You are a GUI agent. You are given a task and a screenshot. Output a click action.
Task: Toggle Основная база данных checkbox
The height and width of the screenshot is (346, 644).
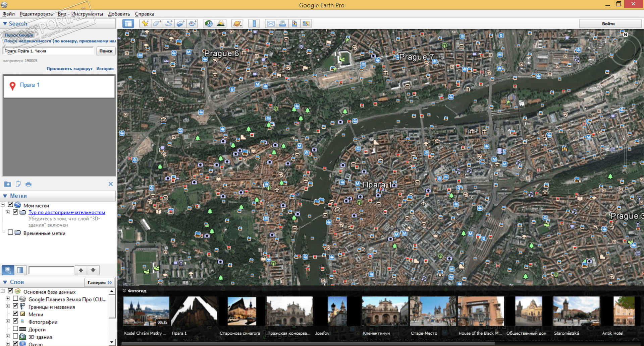pos(10,291)
